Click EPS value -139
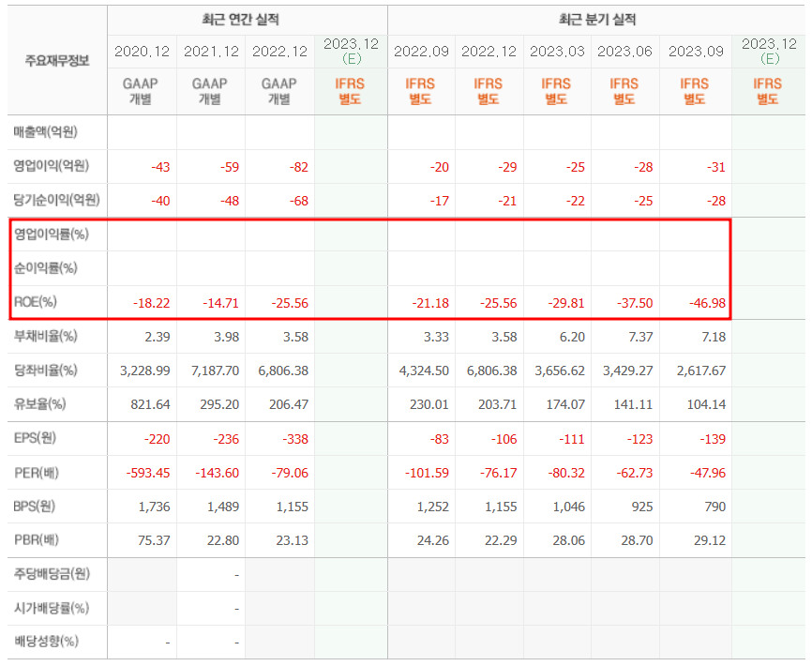Screen dimensions: 812x666 coord(713,440)
